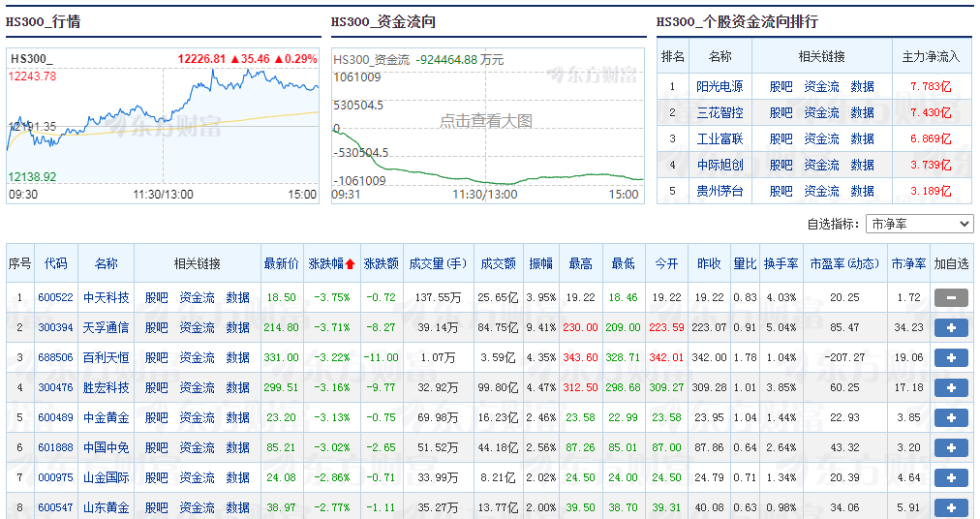Open 中国中免 name link in table
The image size is (980, 519).
tap(107, 447)
